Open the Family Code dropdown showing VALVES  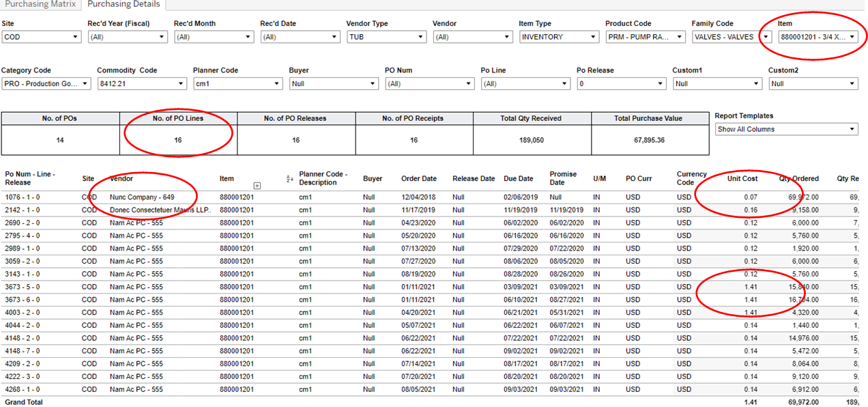(x=732, y=37)
